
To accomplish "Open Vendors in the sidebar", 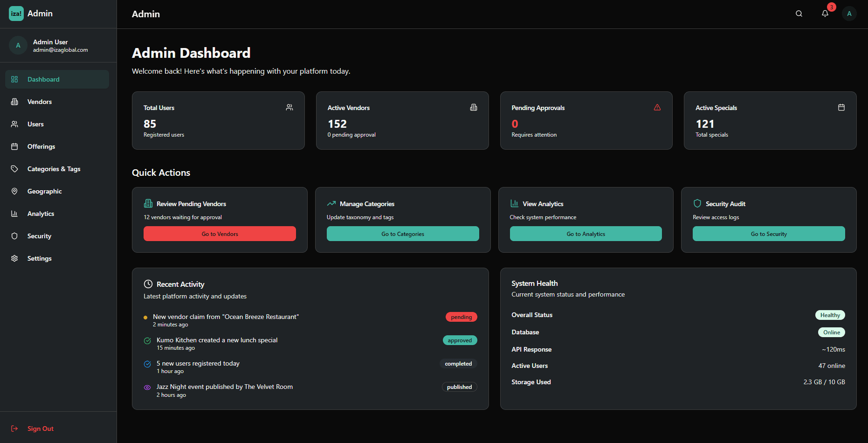I will pos(40,102).
